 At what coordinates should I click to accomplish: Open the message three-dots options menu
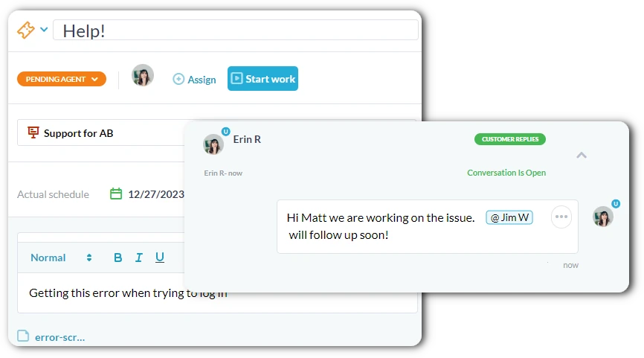tap(561, 217)
